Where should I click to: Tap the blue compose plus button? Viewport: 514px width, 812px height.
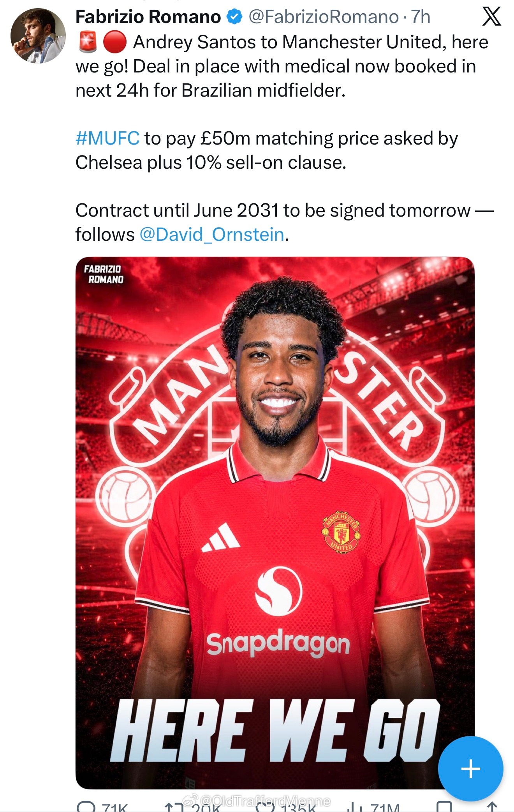point(470,769)
